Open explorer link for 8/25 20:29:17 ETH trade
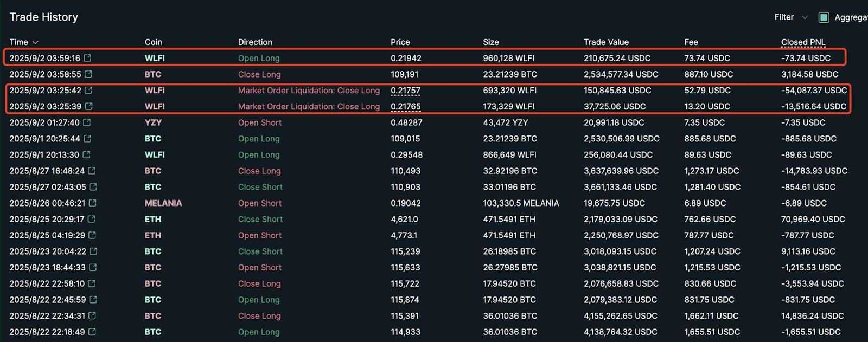The image size is (868, 342). pos(92,220)
